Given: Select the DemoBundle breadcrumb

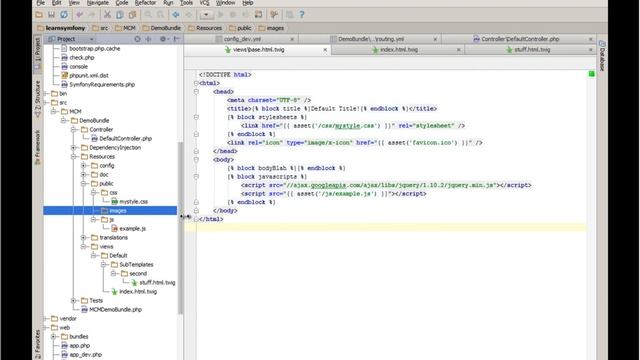Looking at the screenshot, I should [162, 28].
